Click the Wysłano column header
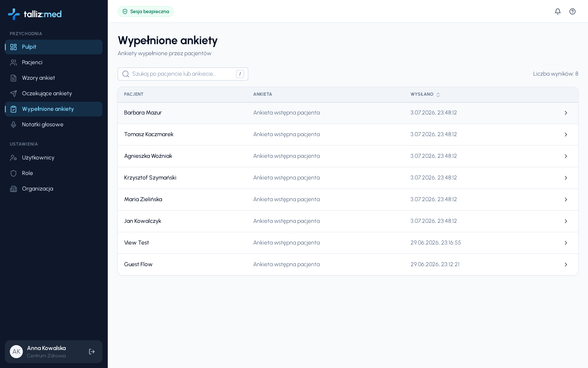588x368 pixels. coord(422,94)
